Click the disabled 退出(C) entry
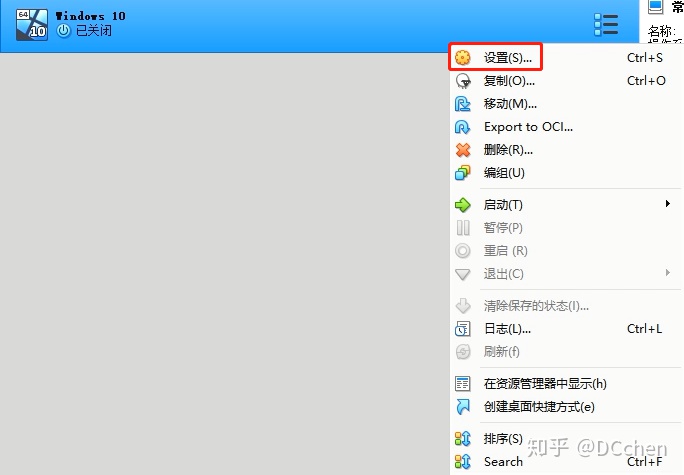Image resolution: width=684 pixels, height=475 pixels. click(503, 274)
